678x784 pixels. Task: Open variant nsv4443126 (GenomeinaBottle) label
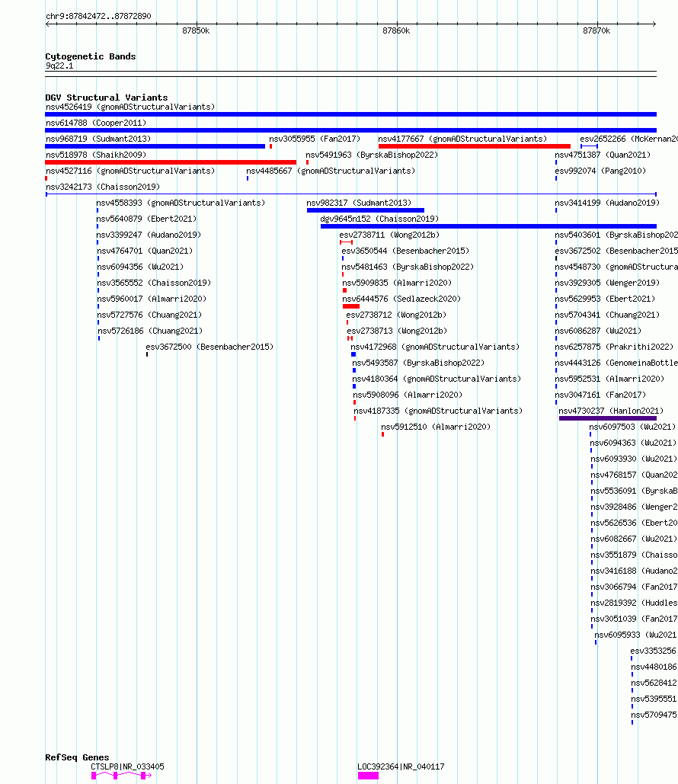616,363
